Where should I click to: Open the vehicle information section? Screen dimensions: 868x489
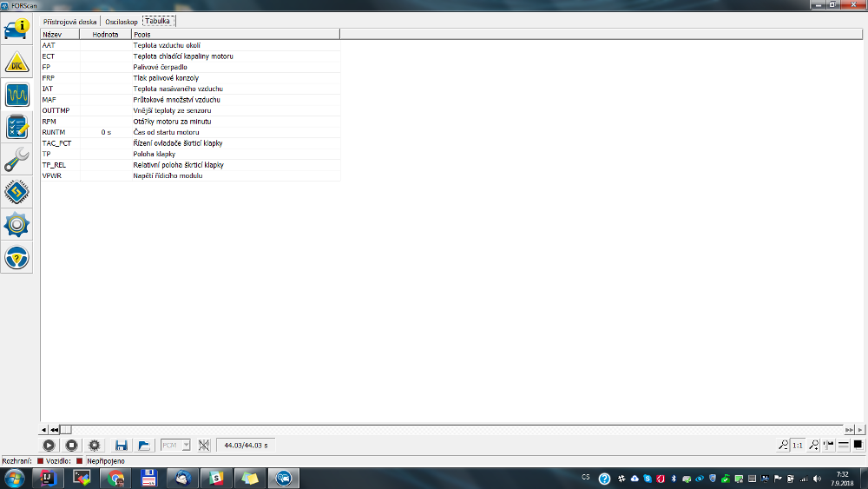point(17,28)
